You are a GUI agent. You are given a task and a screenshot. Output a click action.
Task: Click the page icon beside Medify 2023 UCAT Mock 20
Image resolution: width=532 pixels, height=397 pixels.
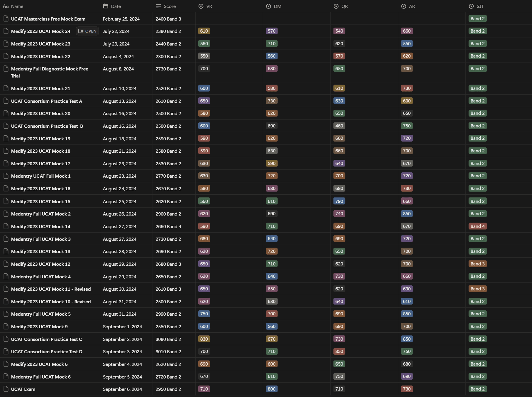coord(6,113)
